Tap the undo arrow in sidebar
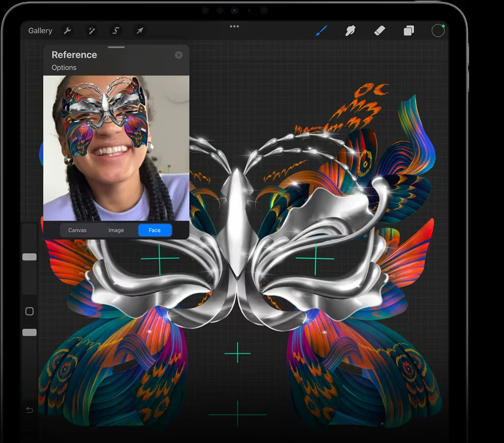 (x=29, y=410)
